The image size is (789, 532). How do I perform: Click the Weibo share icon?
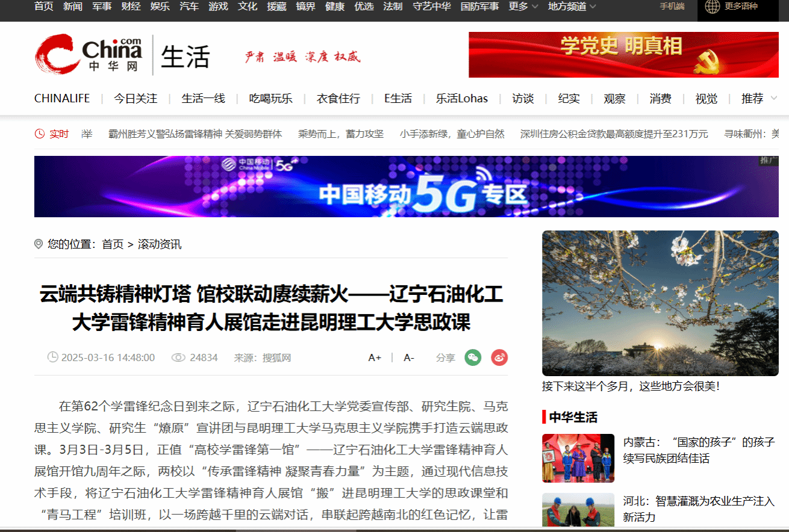499,357
